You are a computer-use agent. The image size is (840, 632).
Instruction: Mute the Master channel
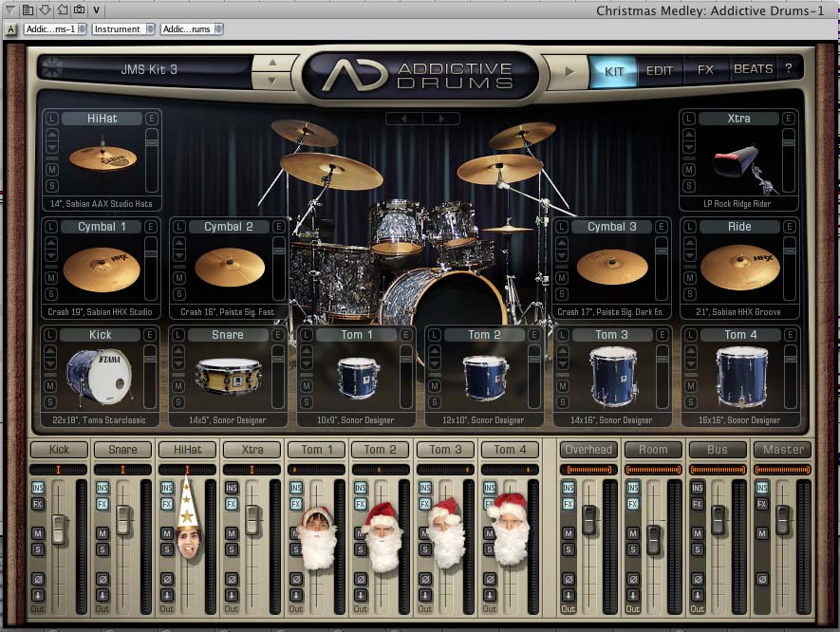click(x=762, y=533)
